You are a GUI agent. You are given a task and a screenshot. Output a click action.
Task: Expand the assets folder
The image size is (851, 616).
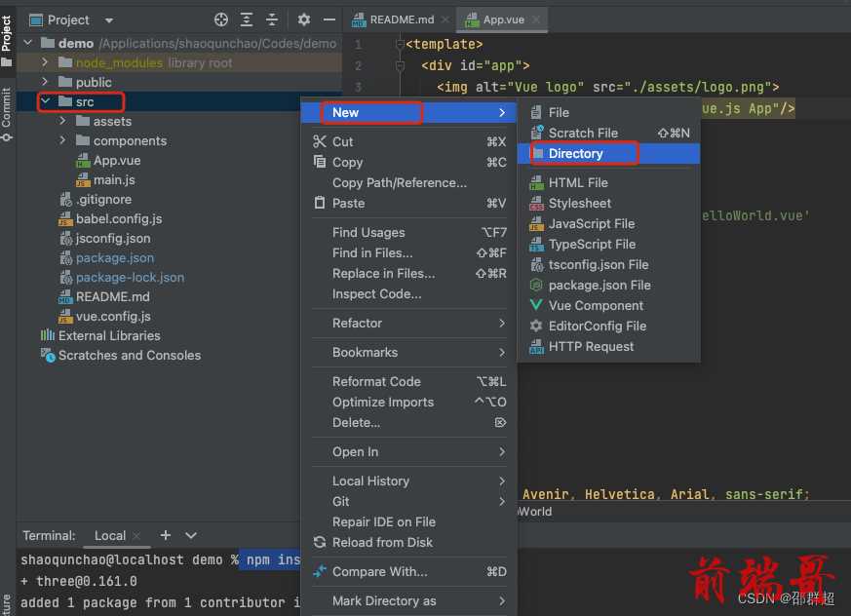pos(62,121)
